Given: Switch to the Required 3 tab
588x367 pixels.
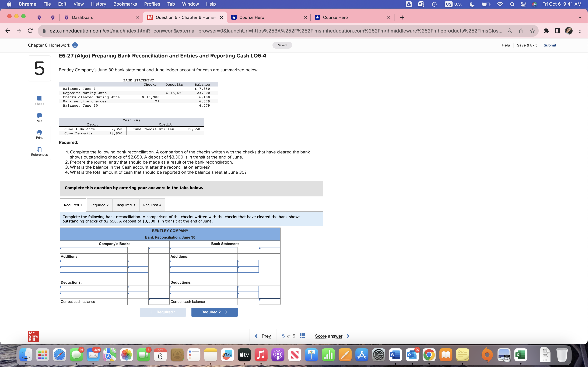Looking at the screenshot, I should [x=126, y=205].
